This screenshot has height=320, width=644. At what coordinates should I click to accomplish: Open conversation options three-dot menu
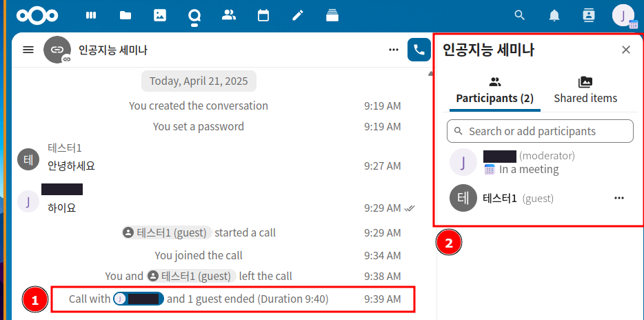click(394, 50)
